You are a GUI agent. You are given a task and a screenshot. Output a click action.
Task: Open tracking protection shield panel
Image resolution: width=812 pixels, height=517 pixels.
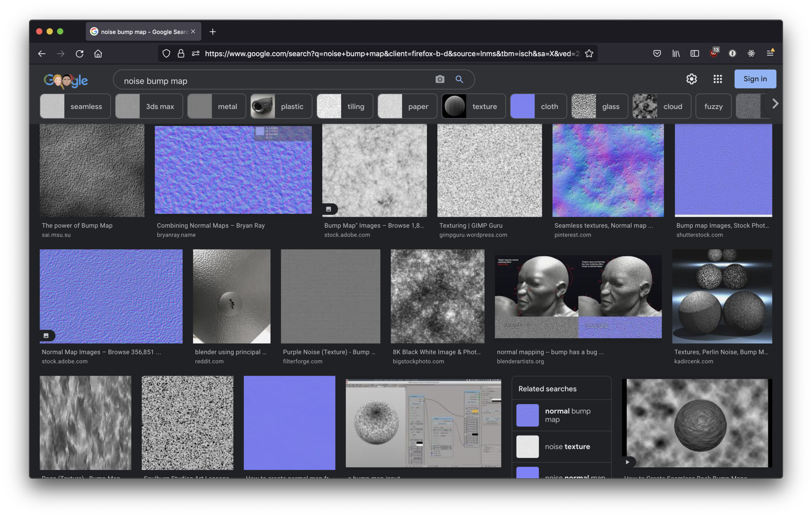(x=166, y=54)
